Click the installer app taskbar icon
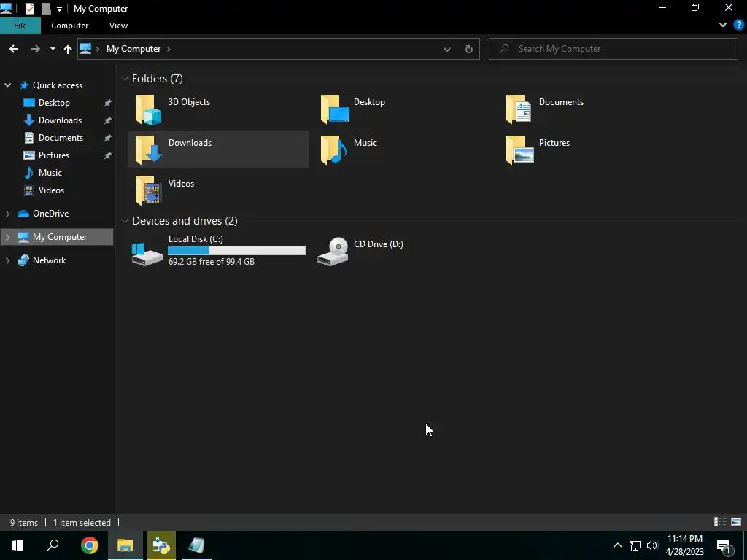Image resolution: width=747 pixels, height=560 pixels. pyautogui.click(x=161, y=545)
